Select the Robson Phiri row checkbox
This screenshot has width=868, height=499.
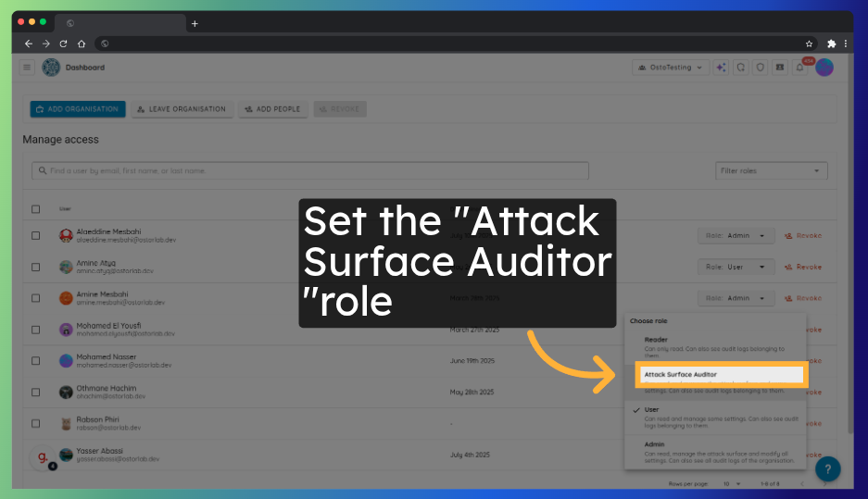(36, 423)
